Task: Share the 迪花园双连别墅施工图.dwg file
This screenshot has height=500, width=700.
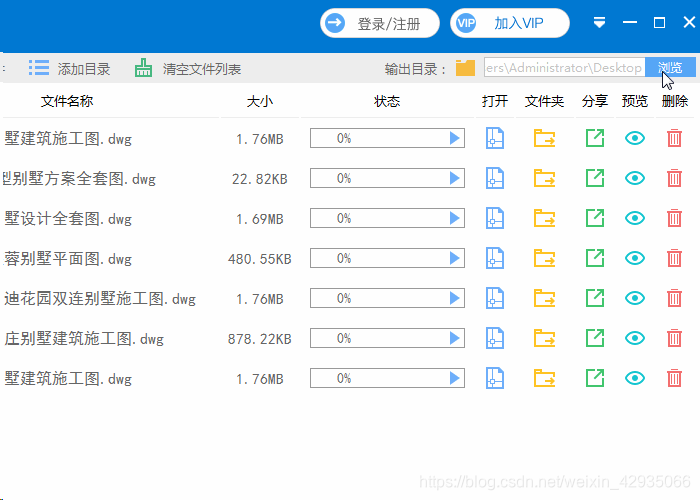Action: [595, 298]
